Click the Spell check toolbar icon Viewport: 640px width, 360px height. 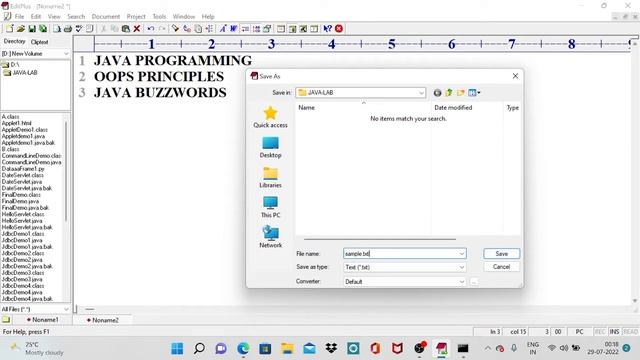pyautogui.click(x=79, y=29)
